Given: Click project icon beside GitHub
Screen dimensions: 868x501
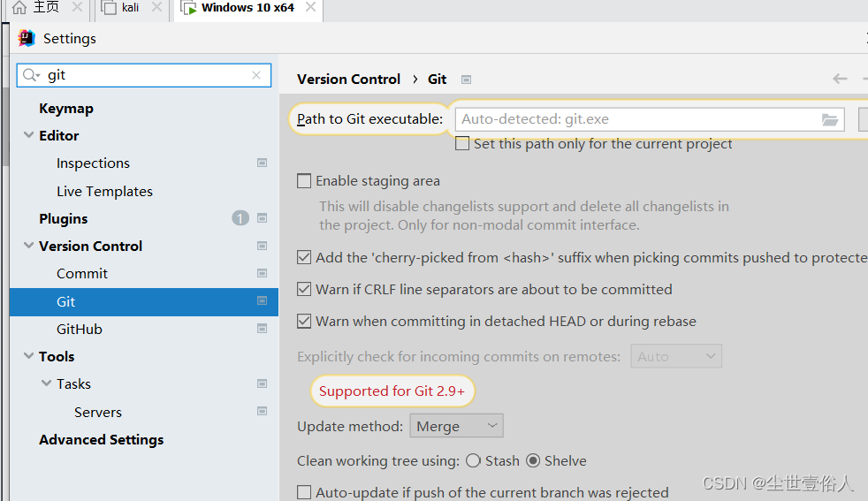Looking at the screenshot, I should (262, 329).
